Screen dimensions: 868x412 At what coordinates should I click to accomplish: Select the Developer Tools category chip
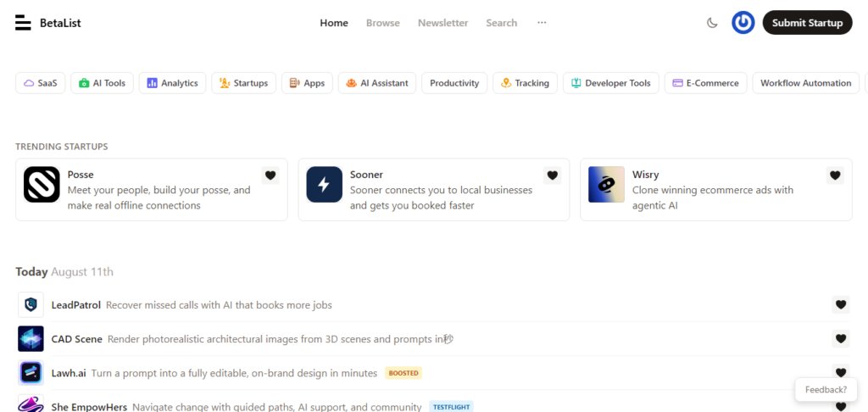coord(611,83)
